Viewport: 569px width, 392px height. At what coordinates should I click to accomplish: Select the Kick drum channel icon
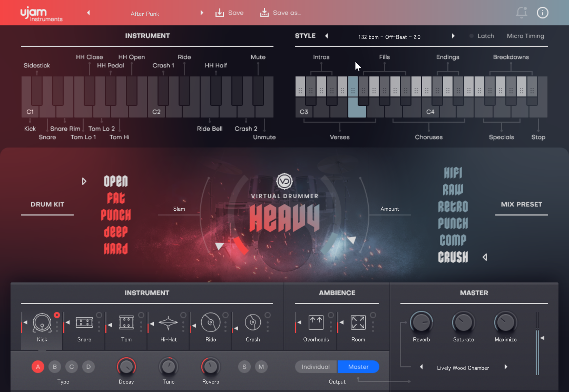(42, 322)
